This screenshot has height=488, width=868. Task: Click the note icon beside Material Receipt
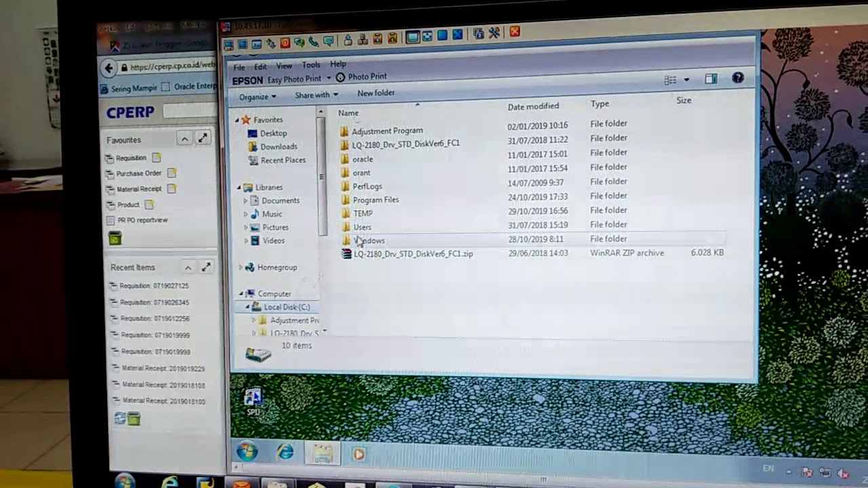tap(172, 189)
